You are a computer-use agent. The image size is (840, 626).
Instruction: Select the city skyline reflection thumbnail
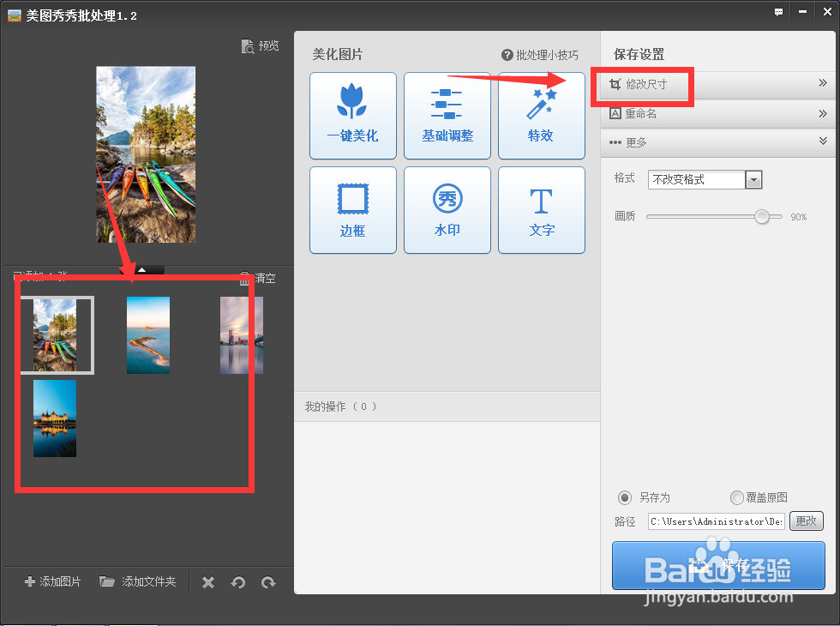coord(242,335)
